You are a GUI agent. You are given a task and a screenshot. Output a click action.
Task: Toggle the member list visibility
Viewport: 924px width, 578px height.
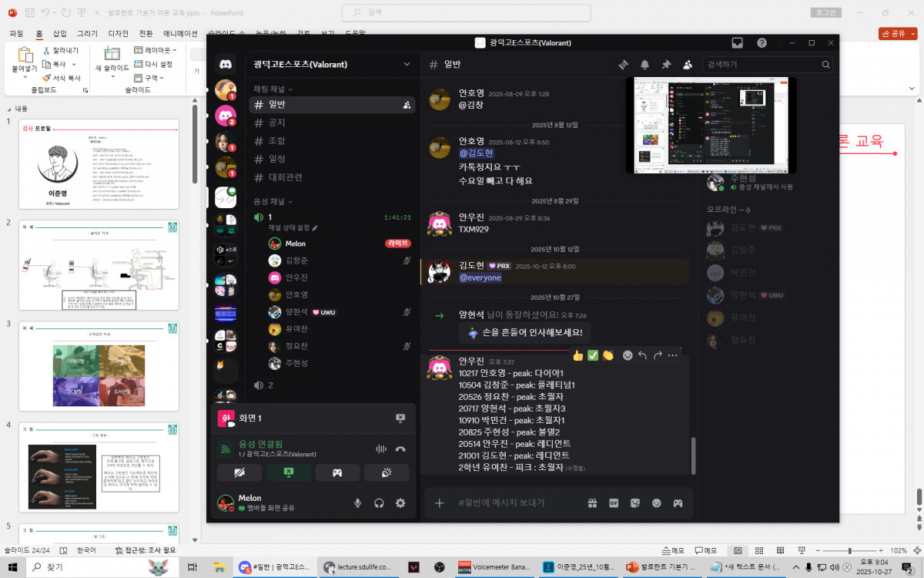[688, 65]
